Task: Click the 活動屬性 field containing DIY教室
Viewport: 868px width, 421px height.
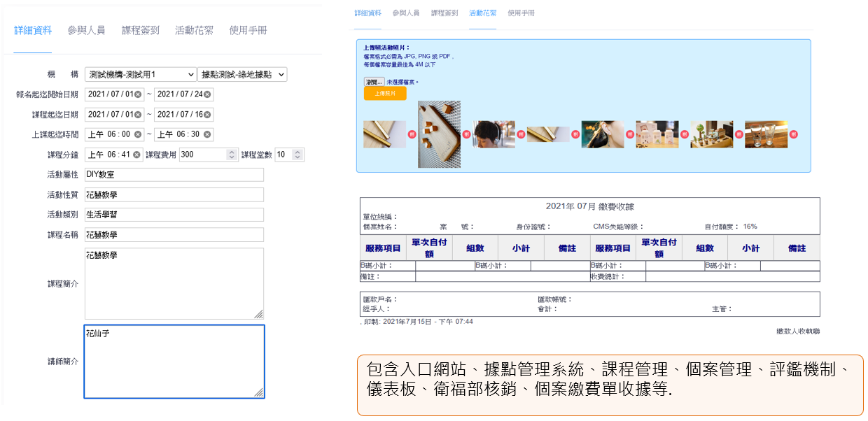Action: [x=174, y=175]
